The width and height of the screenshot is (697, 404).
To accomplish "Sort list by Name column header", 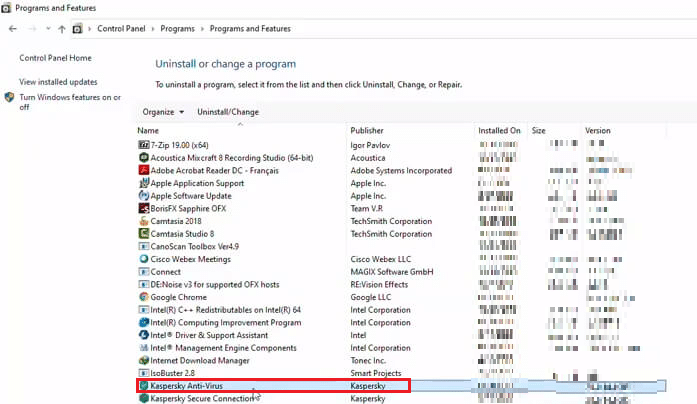I will 148,130.
